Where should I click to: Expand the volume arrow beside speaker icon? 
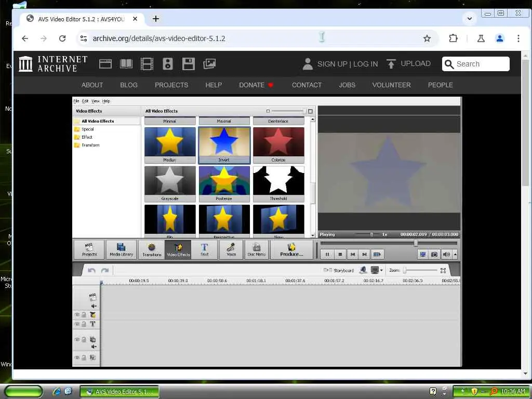(455, 254)
